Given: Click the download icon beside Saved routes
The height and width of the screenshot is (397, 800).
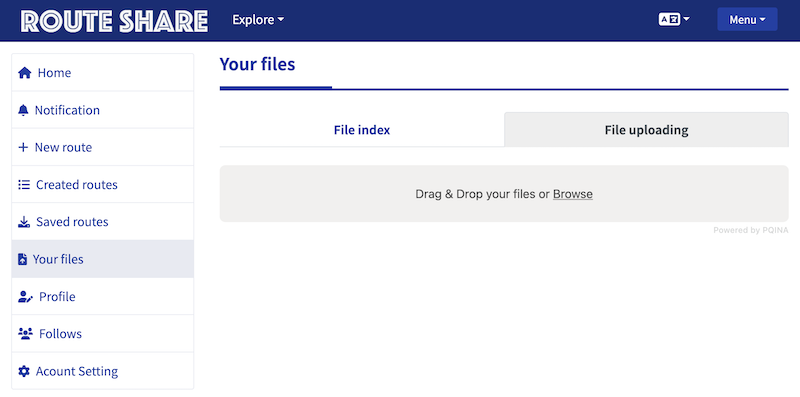Looking at the screenshot, I should click(x=24, y=222).
